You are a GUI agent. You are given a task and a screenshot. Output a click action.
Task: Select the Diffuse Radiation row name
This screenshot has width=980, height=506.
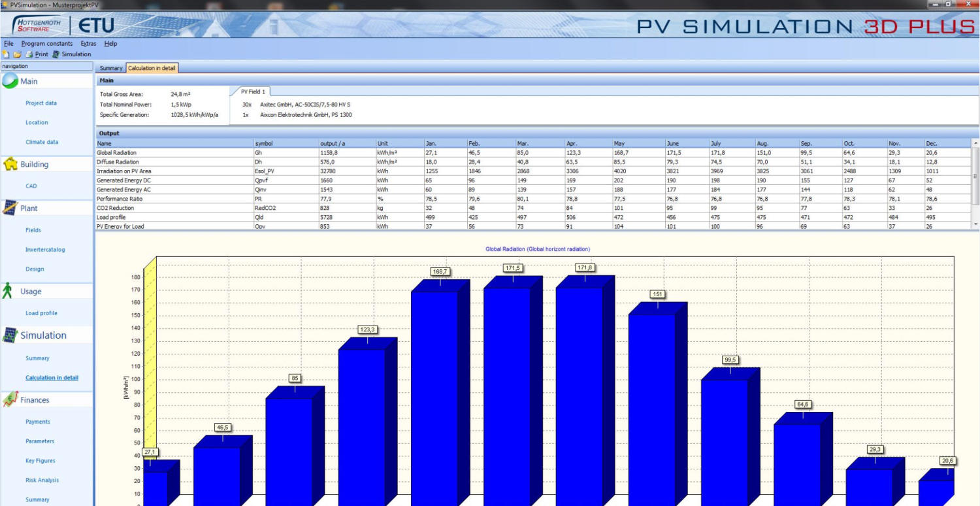click(x=118, y=161)
